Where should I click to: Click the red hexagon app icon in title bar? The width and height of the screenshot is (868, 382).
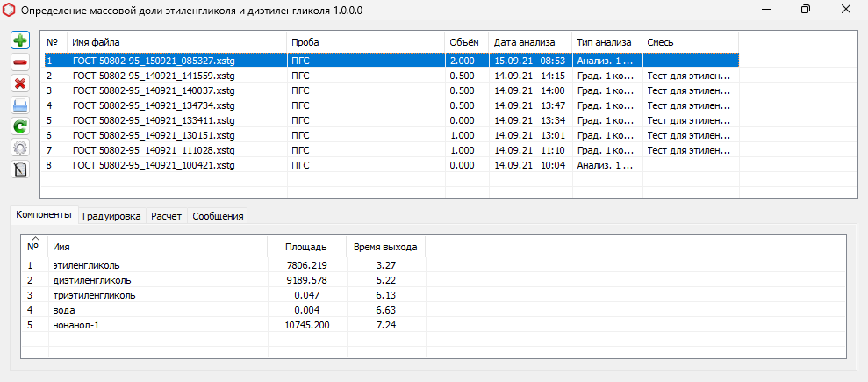[x=10, y=10]
